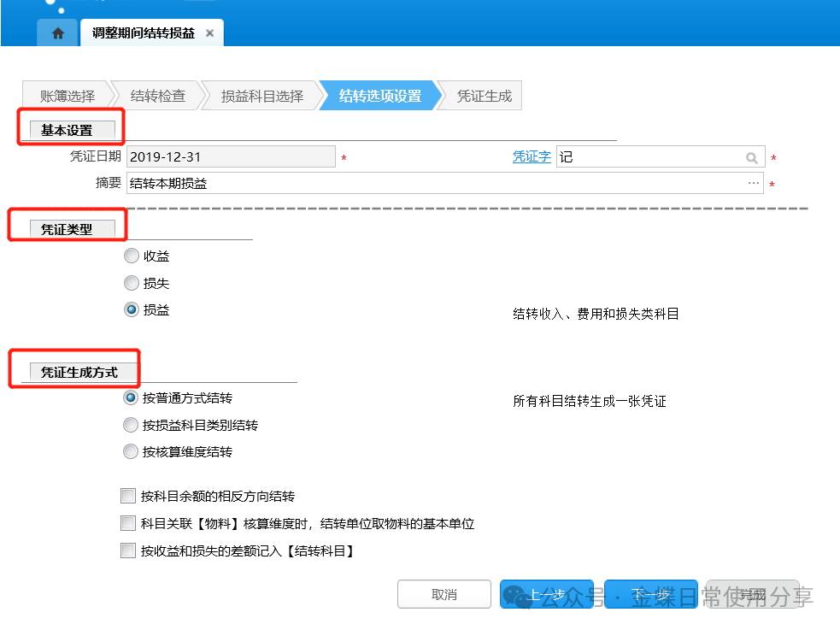The width and height of the screenshot is (840, 630).
Task: Enable 按科目余额的相反方向结转 checkbox
Action: pyautogui.click(x=128, y=496)
